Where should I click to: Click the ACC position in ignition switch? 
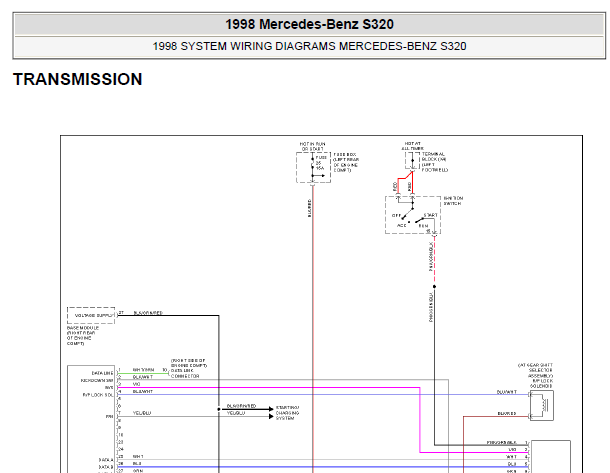[401, 225]
